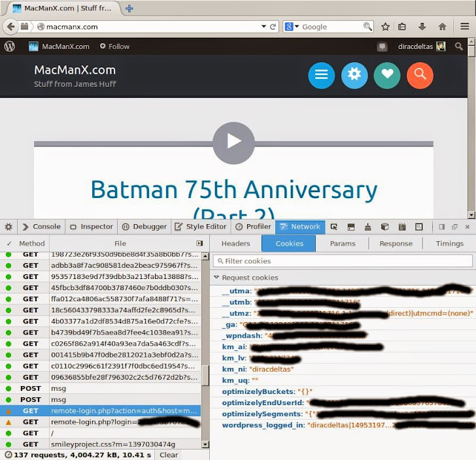The image size is (476, 460).
Task: Open WordPress notifications icon
Action: point(382,47)
